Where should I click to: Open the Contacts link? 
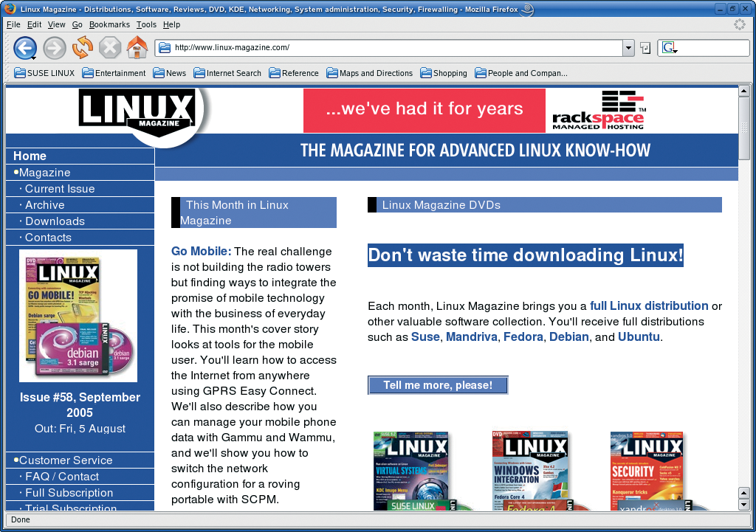pos(48,238)
